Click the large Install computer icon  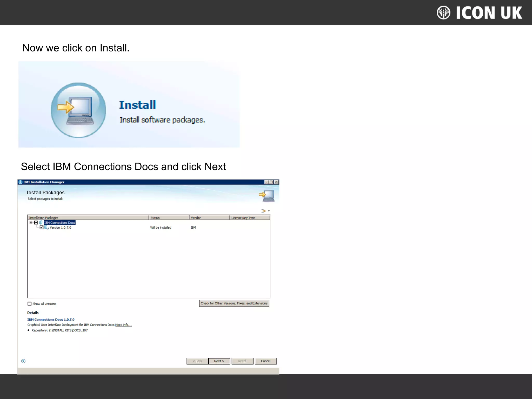pyautogui.click(x=78, y=110)
